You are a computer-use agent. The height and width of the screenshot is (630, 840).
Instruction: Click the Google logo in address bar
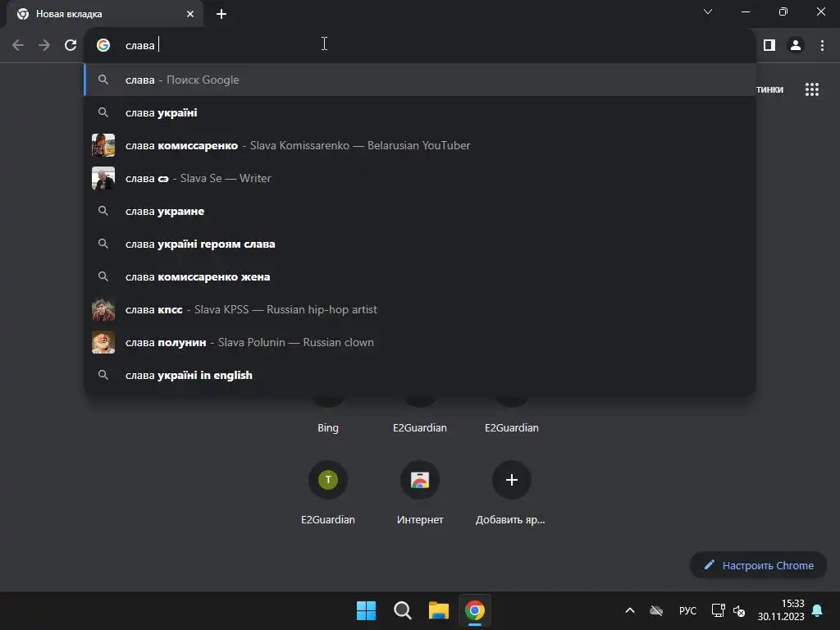pyautogui.click(x=103, y=45)
